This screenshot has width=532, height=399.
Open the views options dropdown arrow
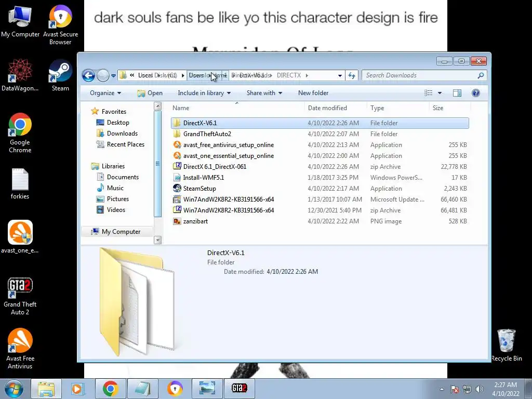click(440, 93)
